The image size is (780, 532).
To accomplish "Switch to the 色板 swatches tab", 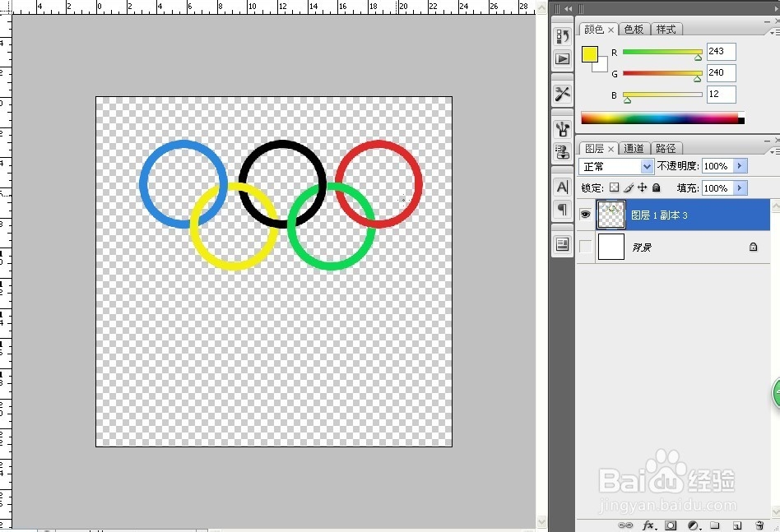I will point(634,30).
